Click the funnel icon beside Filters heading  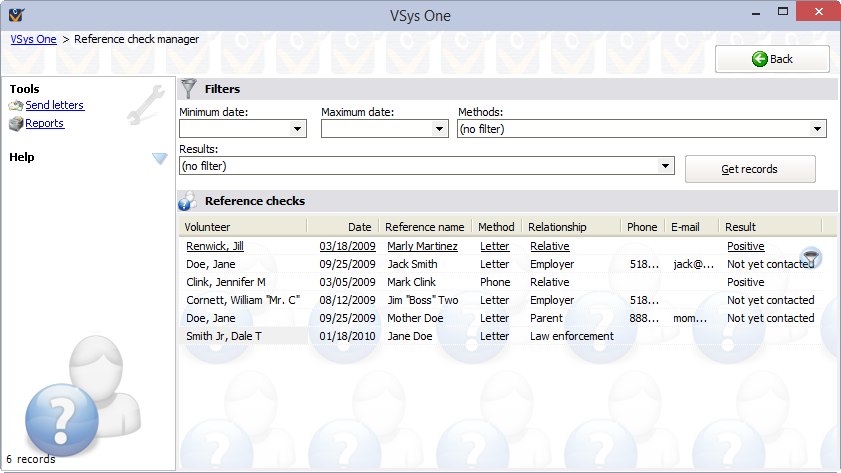click(x=188, y=88)
